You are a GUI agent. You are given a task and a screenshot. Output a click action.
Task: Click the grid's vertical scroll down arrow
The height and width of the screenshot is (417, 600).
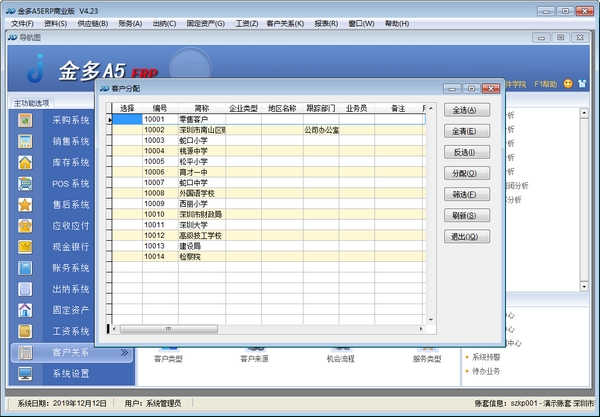tap(431, 319)
